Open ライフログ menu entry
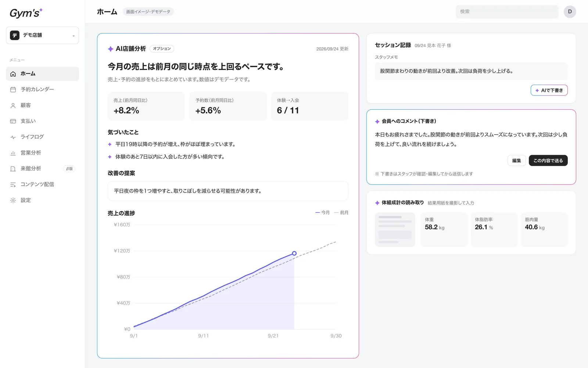 [42, 137]
